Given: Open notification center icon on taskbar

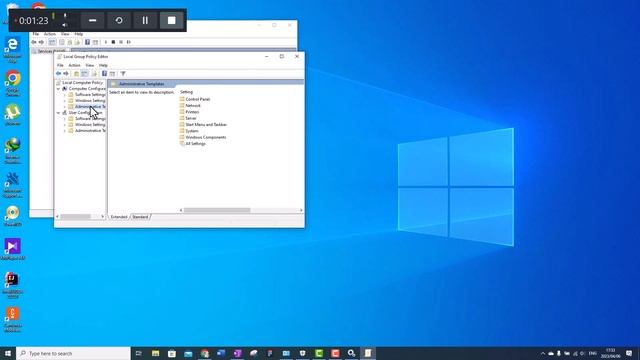Looking at the screenshot, I should pyautogui.click(x=629, y=353).
